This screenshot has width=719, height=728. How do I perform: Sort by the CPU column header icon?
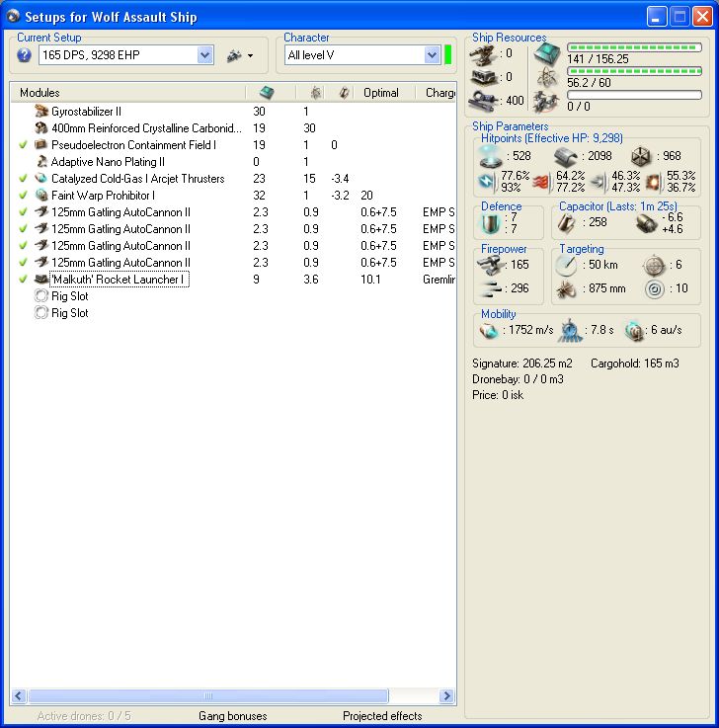coord(267,93)
